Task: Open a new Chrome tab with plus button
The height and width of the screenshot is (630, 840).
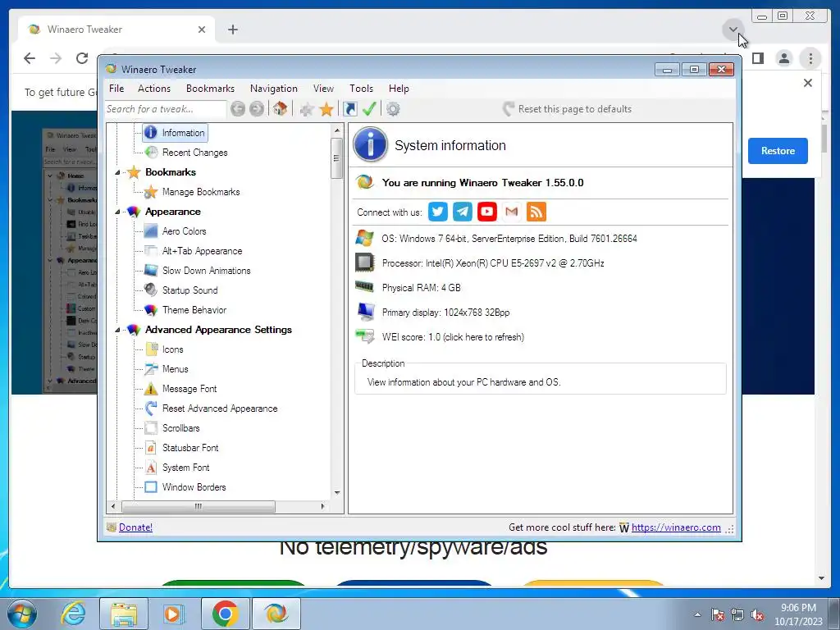Action: point(232,30)
